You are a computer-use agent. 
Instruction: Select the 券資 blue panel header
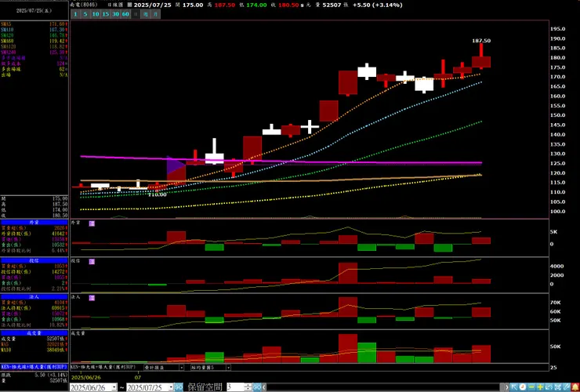pos(34,223)
